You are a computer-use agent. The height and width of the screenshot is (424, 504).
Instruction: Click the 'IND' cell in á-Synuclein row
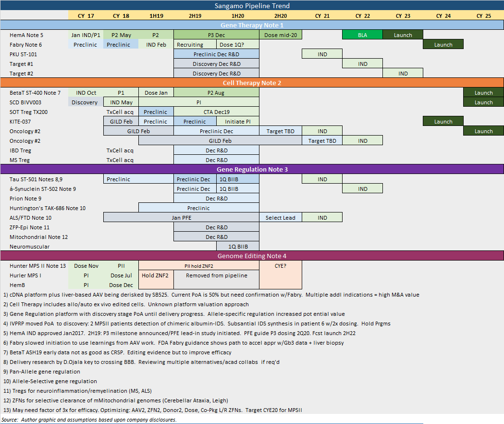point(363,189)
